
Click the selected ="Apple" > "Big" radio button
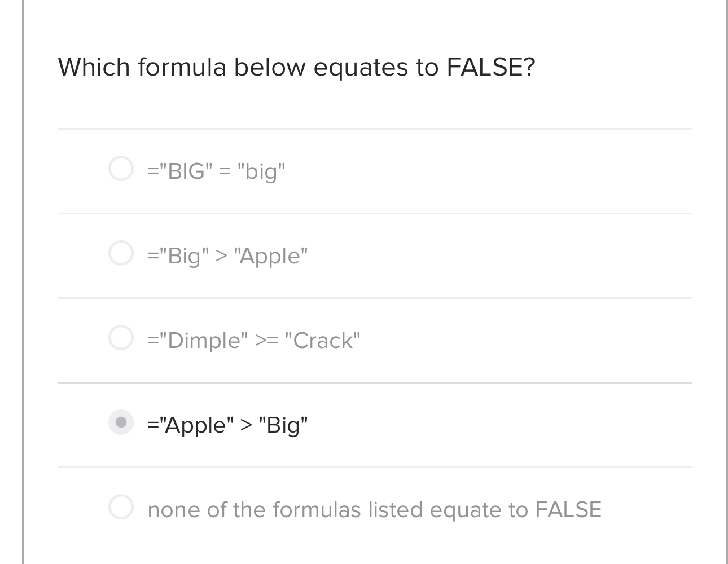click(121, 422)
